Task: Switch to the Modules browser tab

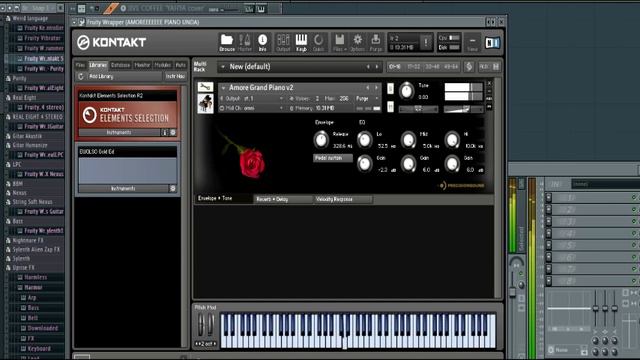Action: pyautogui.click(x=163, y=65)
